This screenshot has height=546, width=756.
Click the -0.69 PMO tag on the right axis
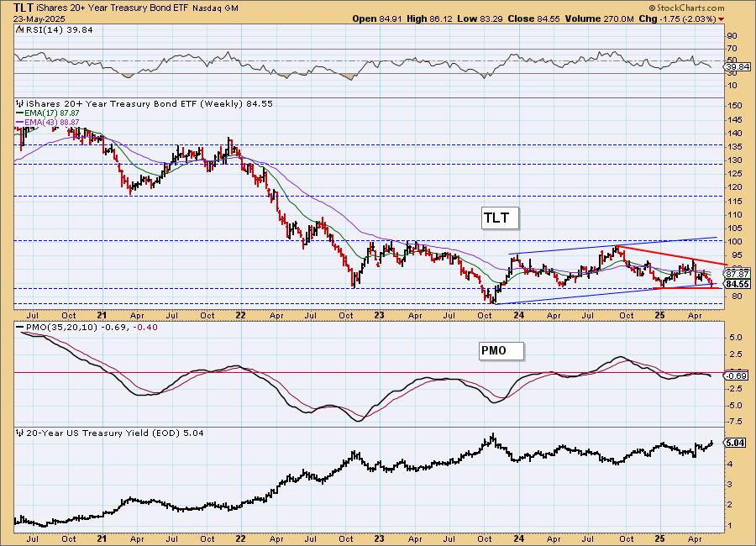click(737, 375)
